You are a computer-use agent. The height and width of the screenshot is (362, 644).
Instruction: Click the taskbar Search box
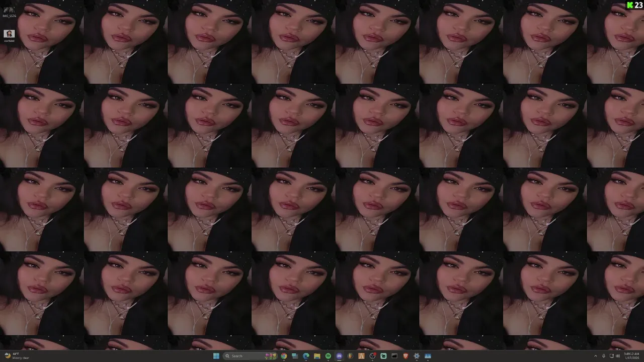(251, 356)
